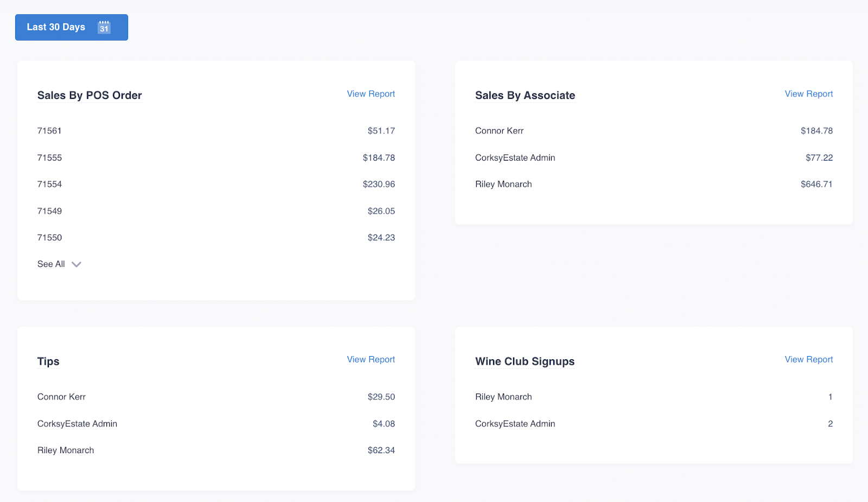
Task: Select POS order 71549
Action: pyautogui.click(x=49, y=211)
